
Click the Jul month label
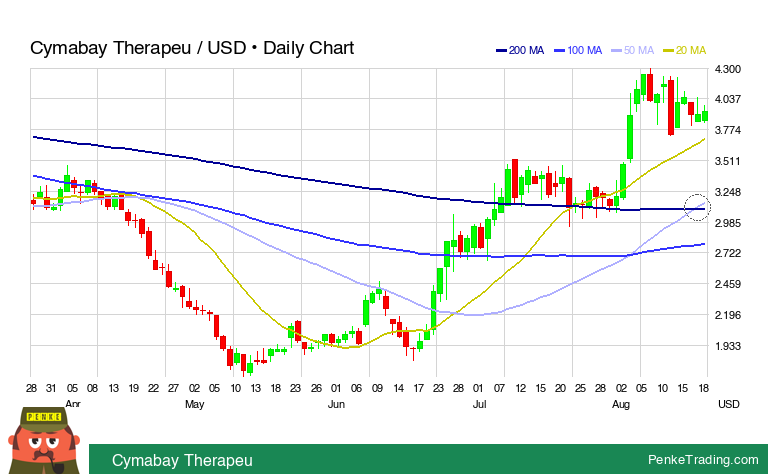[x=480, y=404]
